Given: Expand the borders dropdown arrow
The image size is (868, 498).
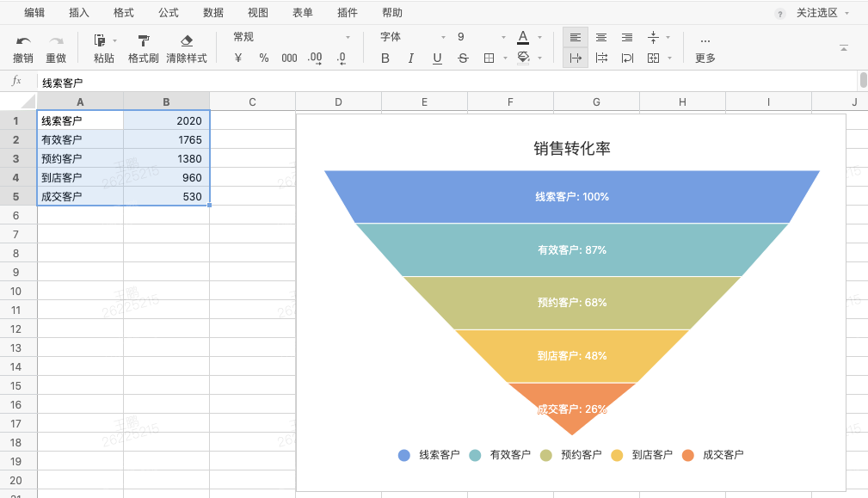Looking at the screenshot, I should coord(505,58).
